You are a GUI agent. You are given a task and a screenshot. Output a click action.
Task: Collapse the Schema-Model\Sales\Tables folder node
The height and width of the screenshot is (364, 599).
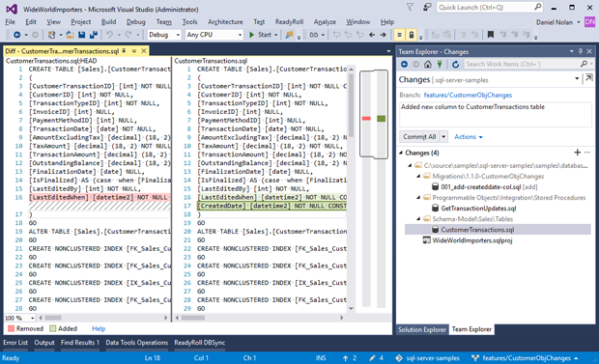click(x=418, y=219)
